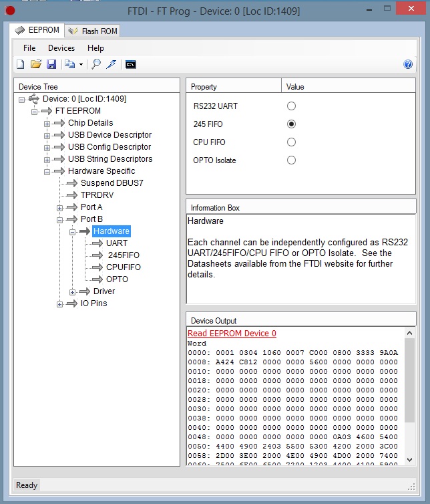
Task: Click the 245 FIFO property label
Action: coord(208,124)
